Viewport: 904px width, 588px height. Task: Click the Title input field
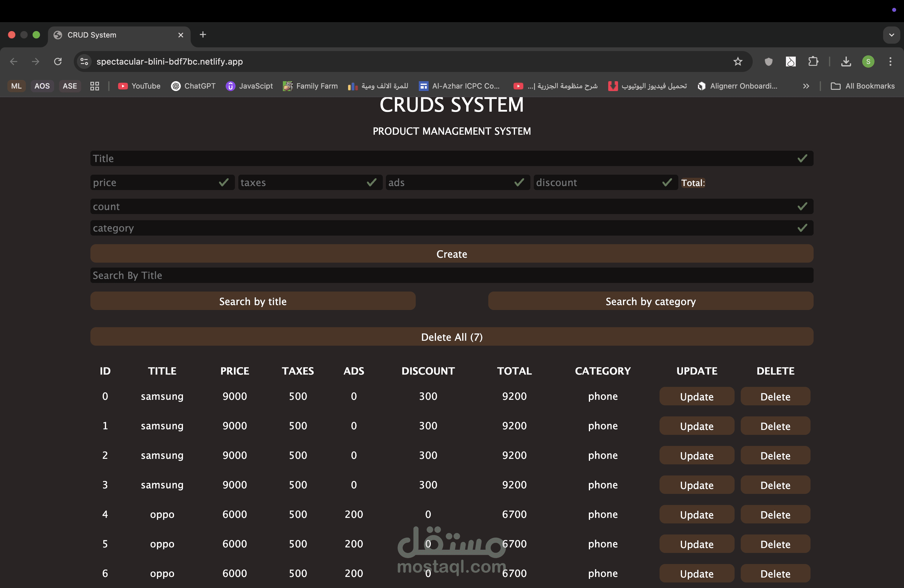pyautogui.click(x=452, y=158)
